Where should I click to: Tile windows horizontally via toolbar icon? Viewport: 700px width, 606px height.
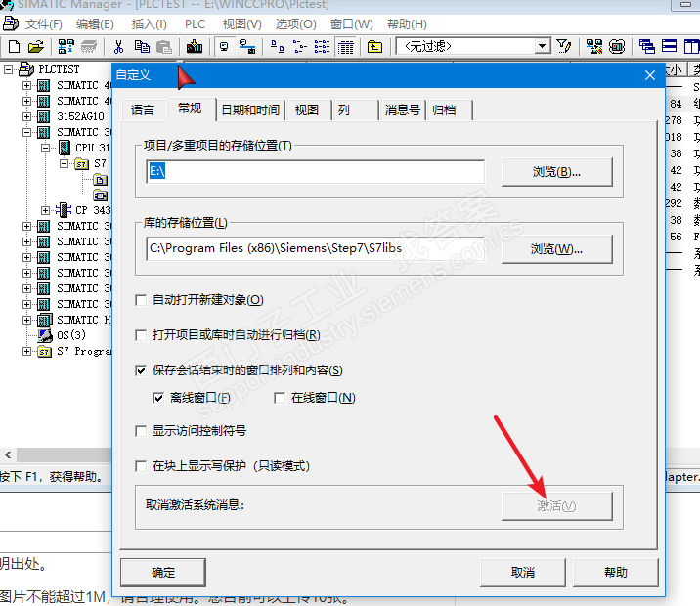coord(669,46)
